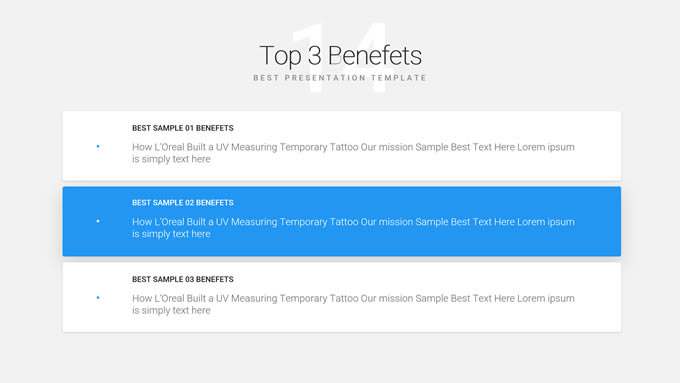Select the description paragraph in blue card
The width and height of the screenshot is (680, 383).
pyautogui.click(x=353, y=228)
